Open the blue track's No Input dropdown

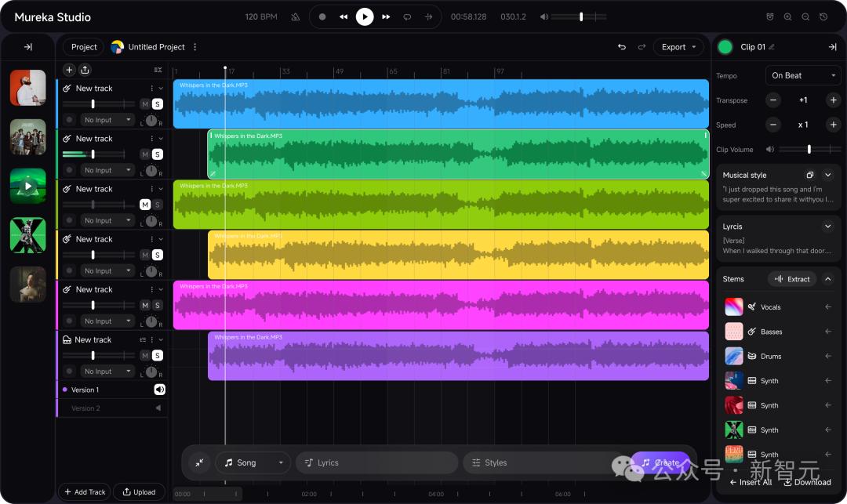click(x=107, y=120)
